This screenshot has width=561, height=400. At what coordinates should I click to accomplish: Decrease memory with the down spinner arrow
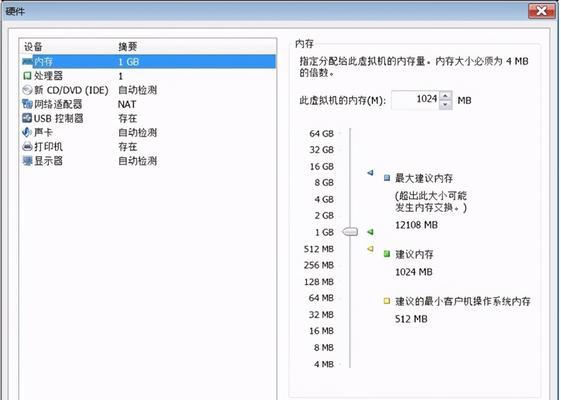click(445, 105)
